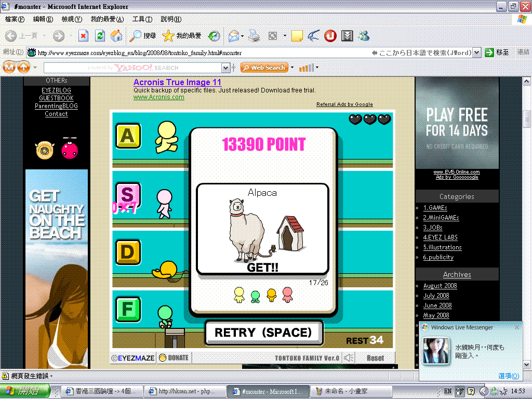This screenshot has width=532, height=399.
Task: Click the Referral Ads by Google link
Action: (344, 104)
